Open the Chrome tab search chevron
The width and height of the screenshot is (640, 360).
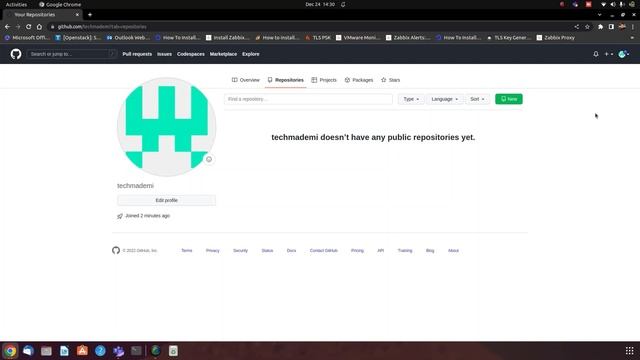tap(599, 15)
